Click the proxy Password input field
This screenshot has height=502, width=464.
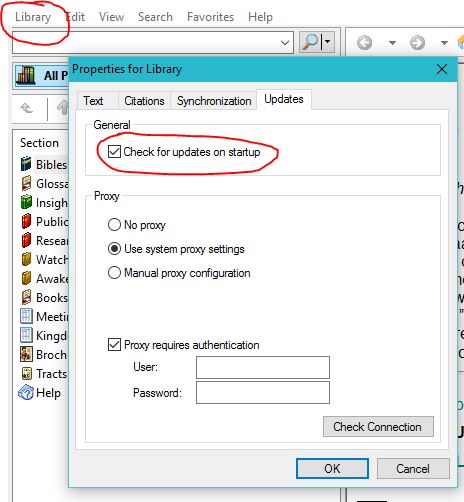(x=263, y=393)
